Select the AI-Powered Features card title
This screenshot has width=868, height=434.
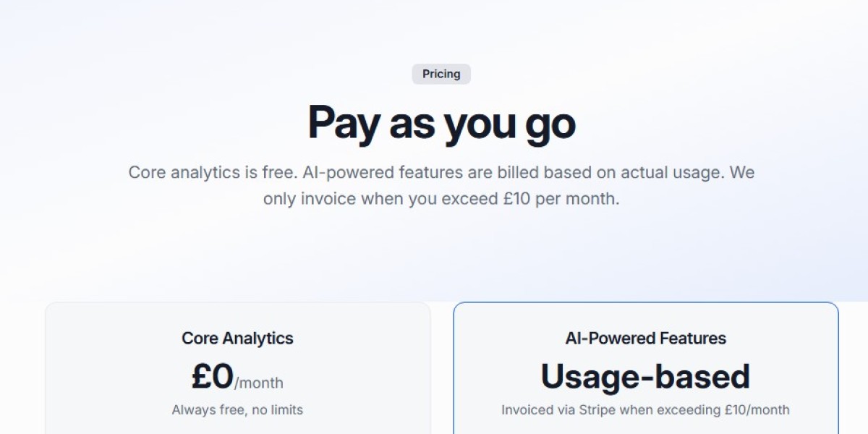click(645, 338)
